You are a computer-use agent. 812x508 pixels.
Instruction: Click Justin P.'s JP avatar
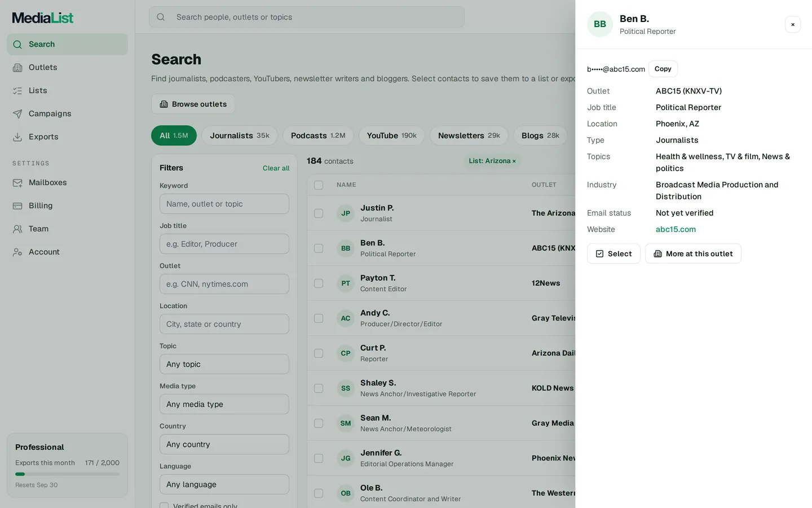346,213
